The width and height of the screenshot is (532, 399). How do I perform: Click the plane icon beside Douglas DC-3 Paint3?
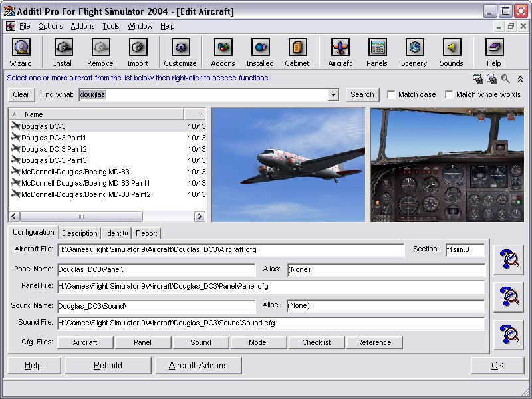pyautogui.click(x=15, y=160)
